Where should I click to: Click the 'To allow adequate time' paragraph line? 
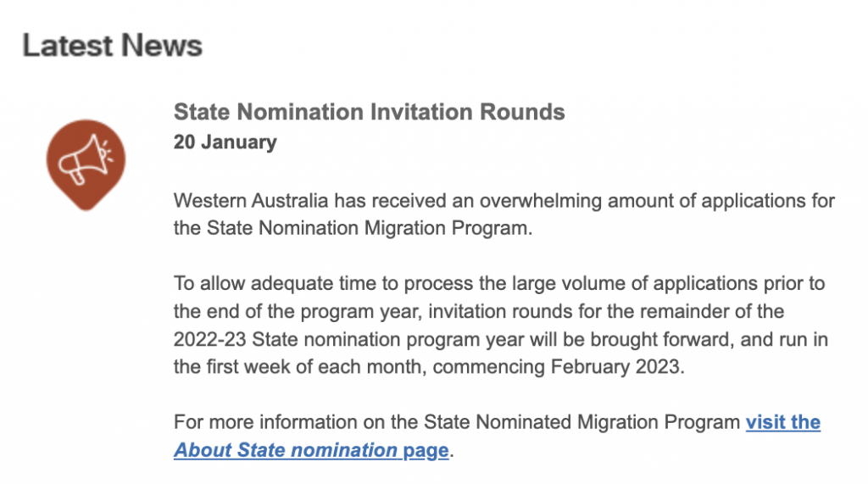498,283
